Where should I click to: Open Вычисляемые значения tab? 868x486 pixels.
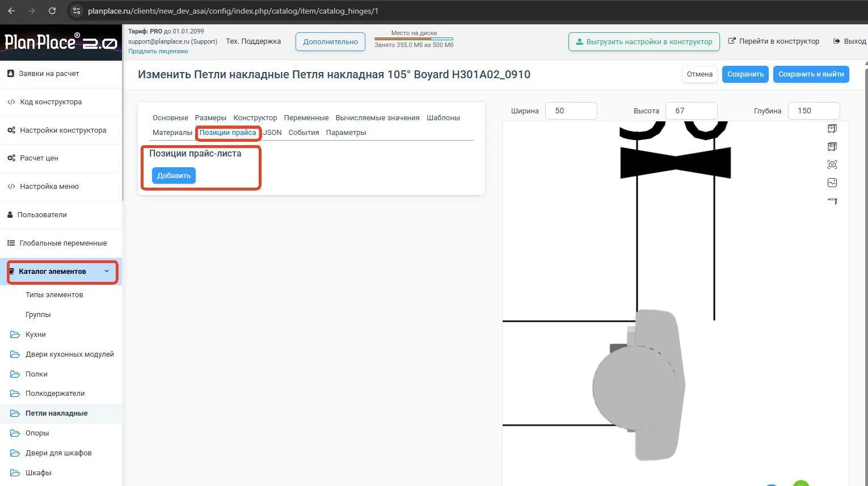pos(377,118)
